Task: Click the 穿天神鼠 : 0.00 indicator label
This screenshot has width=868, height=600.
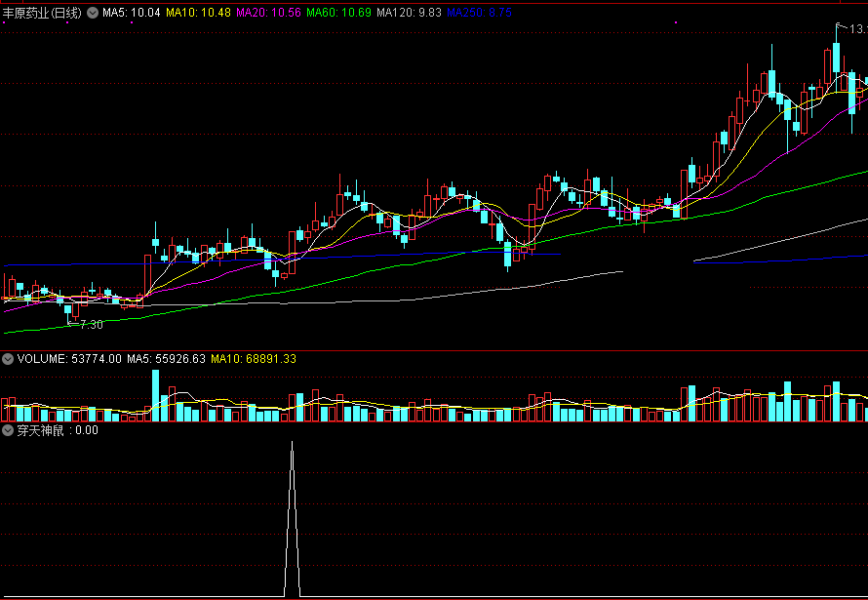Action: pyautogui.click(x=58, y=430)
